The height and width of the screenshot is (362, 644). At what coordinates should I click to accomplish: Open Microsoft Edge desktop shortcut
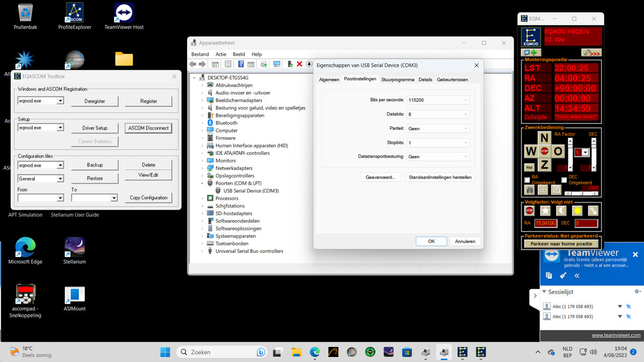25,251
